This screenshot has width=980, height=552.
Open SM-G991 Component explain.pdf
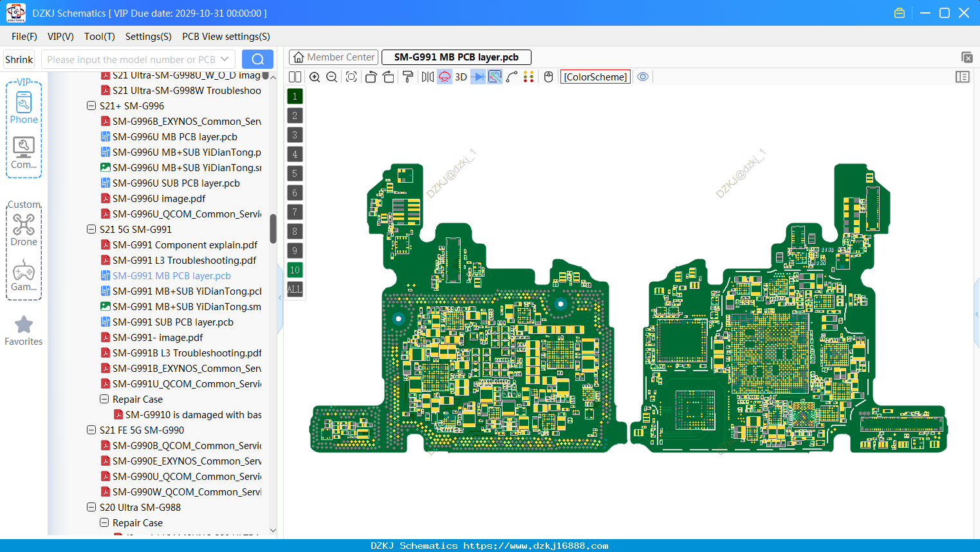click(x=185, y=244)
